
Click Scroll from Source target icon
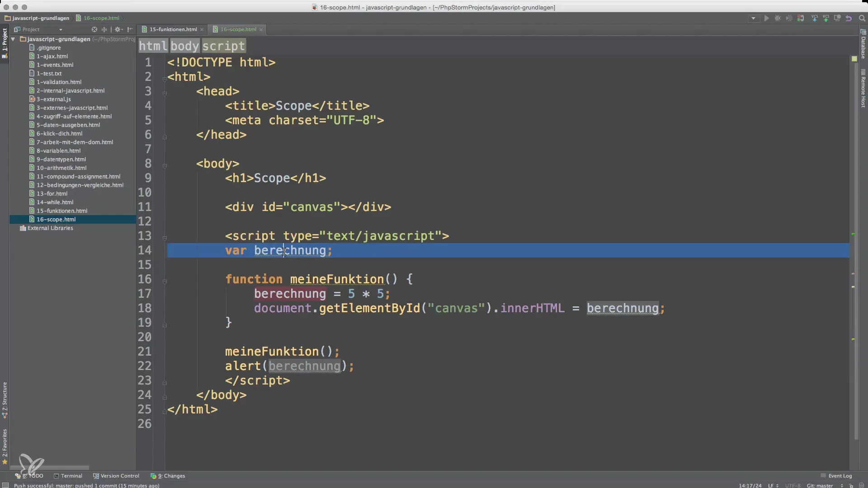coord(94,29)
